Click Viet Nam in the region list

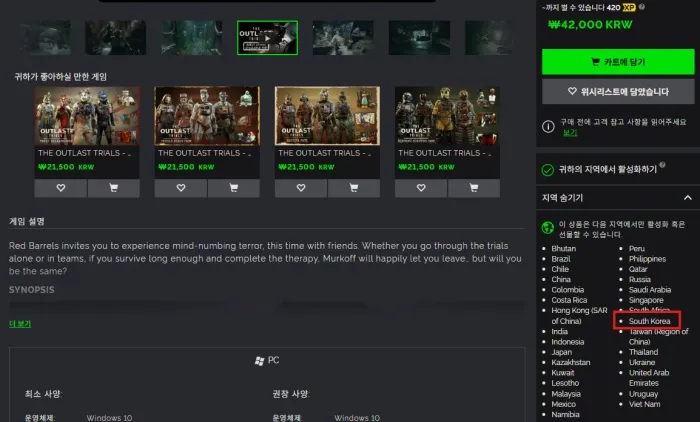pyautogui.click(x=644, y=404)
